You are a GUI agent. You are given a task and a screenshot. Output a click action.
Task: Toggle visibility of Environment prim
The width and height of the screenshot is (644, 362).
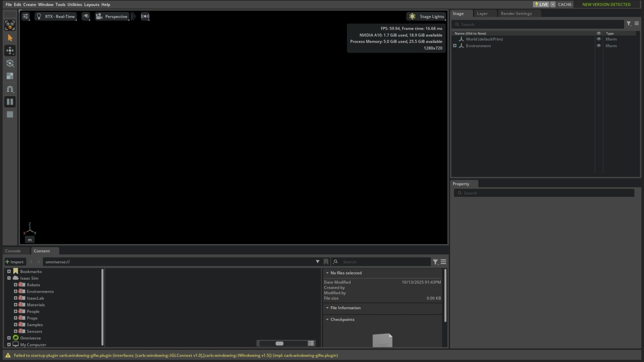[x=599, y=46]
